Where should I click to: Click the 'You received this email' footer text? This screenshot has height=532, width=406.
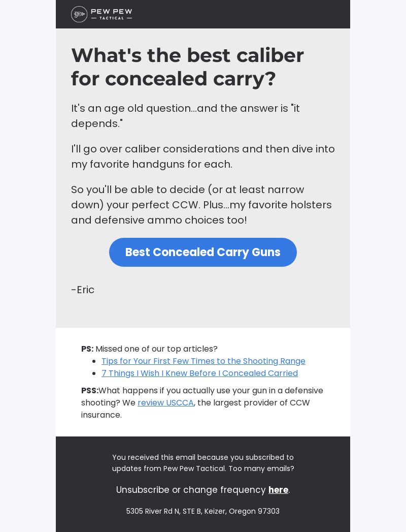(203, 463)
